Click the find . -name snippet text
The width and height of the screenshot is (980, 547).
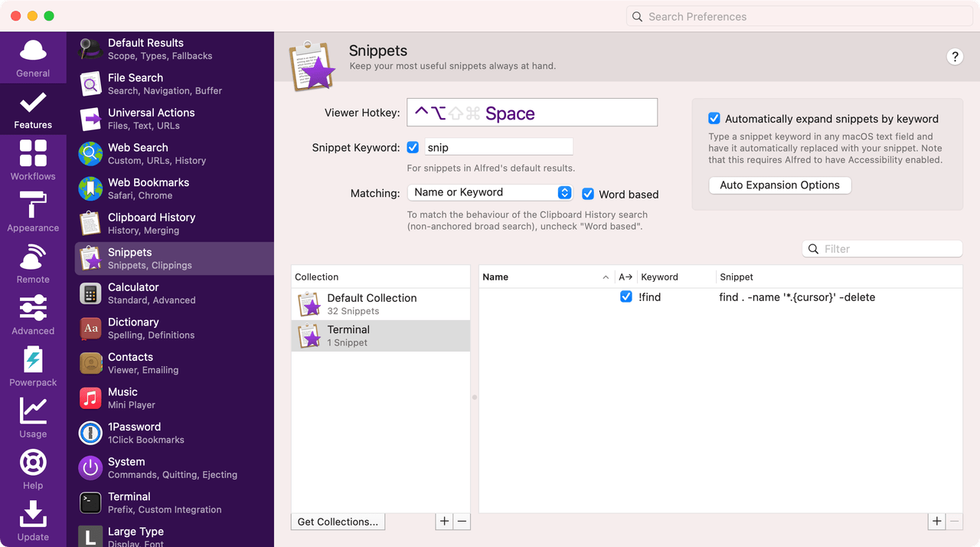[x=797, y=297]
